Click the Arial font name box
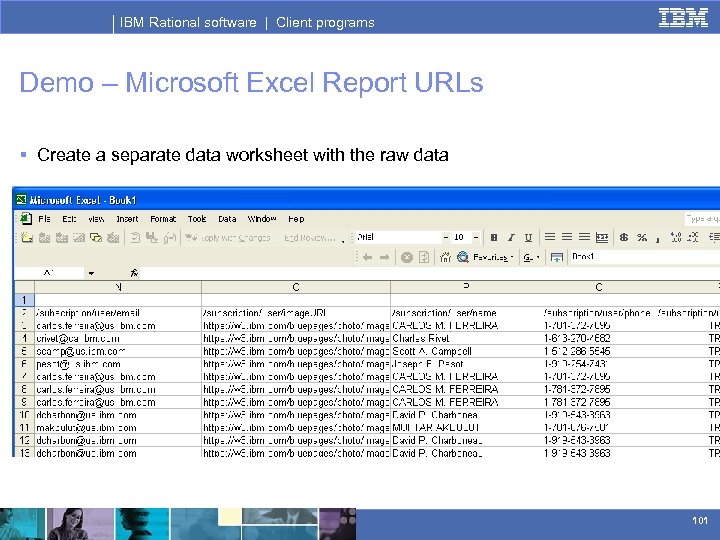720x540 pixels. tap(398, 237)
